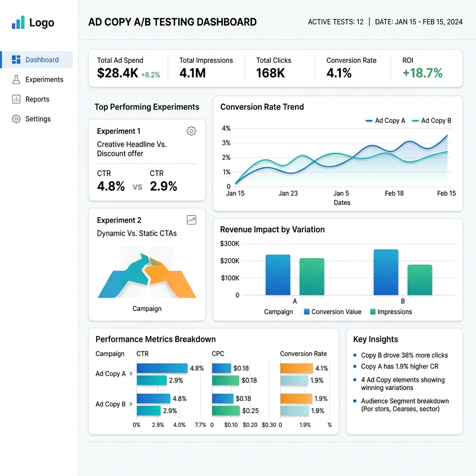Viewport: 476px width, 476px height.
Task: Click Top Performing Experiments heading
Action: click(146, 107)
